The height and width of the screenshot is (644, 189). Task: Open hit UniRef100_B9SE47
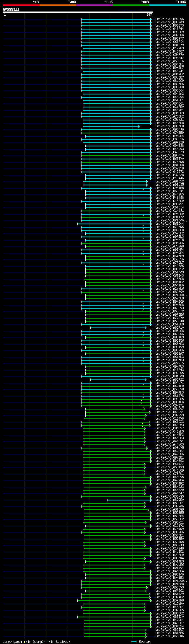point(170,58)
